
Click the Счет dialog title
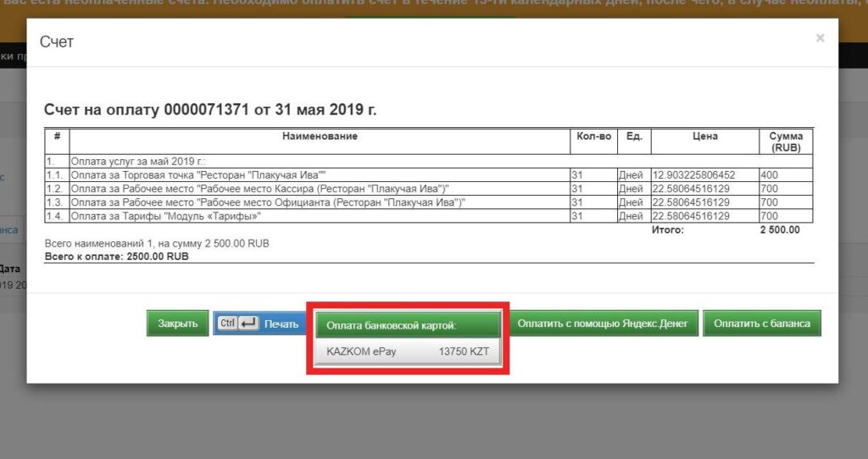(58, 41)
